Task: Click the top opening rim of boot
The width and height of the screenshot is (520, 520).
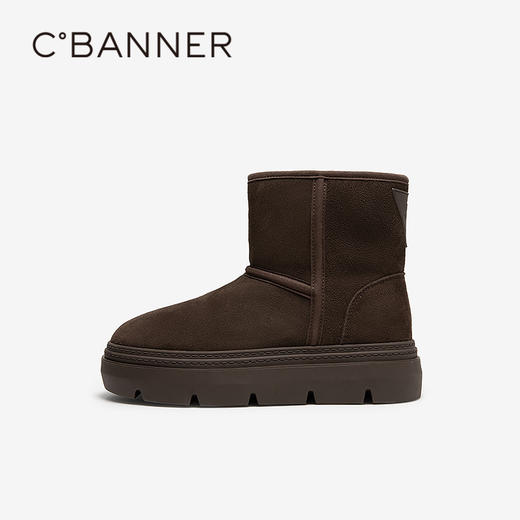Action: (328, 176)
